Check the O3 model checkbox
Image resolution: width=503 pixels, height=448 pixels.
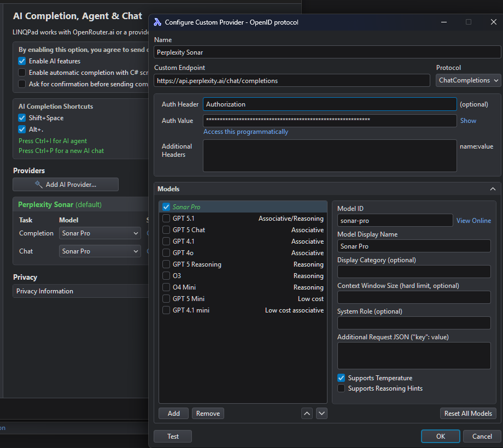click(x=166, y=275)
